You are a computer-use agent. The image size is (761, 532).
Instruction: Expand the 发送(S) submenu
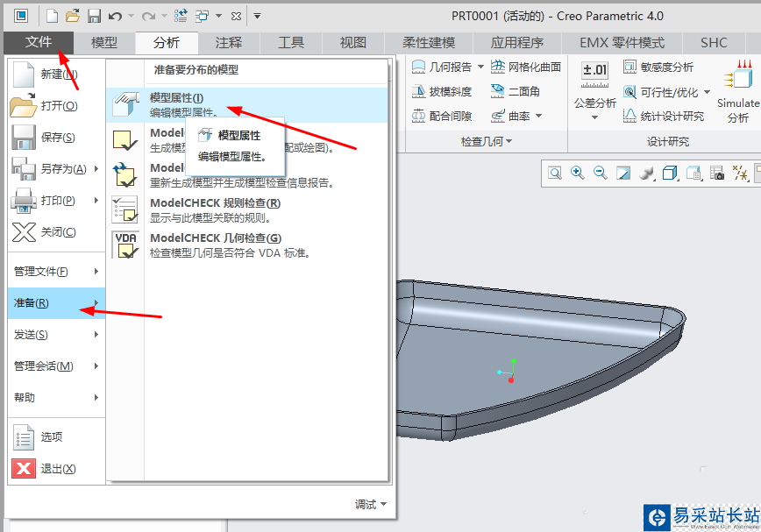click(x=56, y=335)
